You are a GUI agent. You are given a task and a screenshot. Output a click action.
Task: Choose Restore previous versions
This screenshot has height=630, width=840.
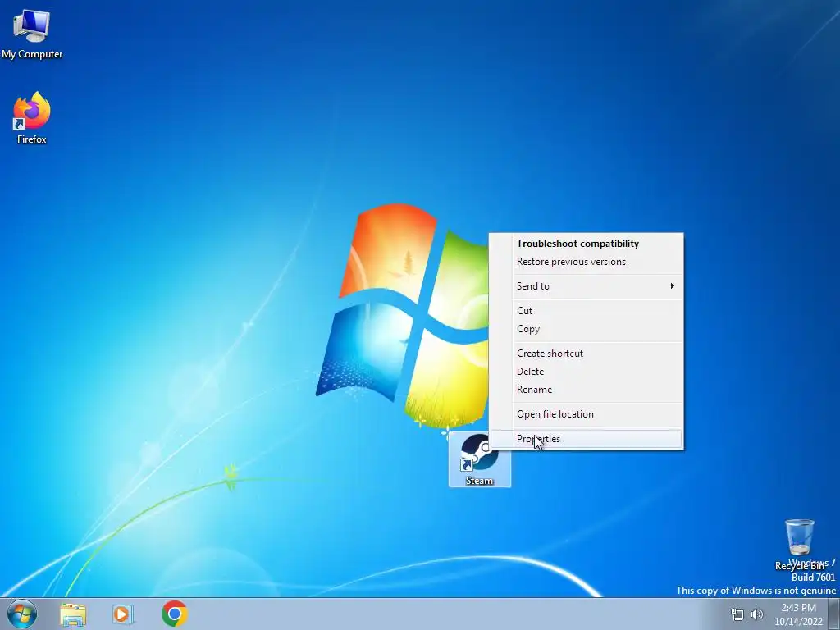[587, 262]
